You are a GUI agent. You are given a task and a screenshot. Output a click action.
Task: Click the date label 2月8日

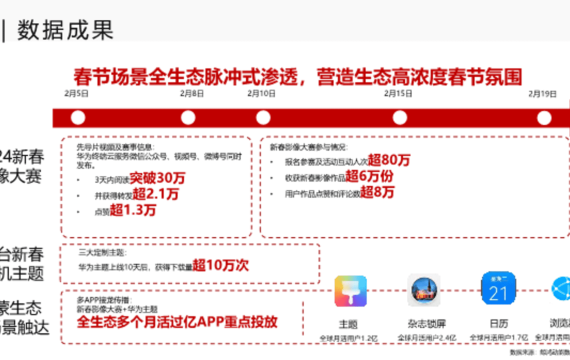(192, 93)
